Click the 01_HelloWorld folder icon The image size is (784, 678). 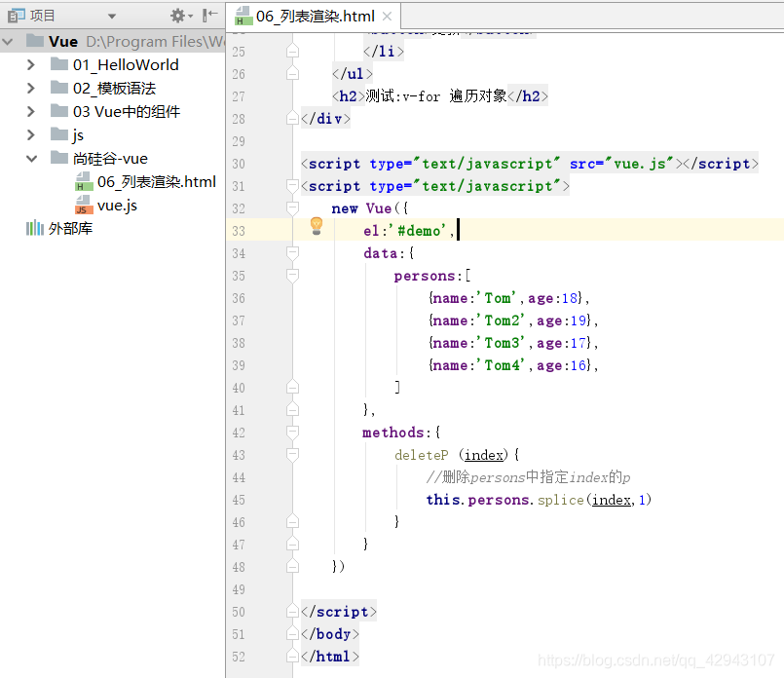pyautogui.click(x=59, y=64)
